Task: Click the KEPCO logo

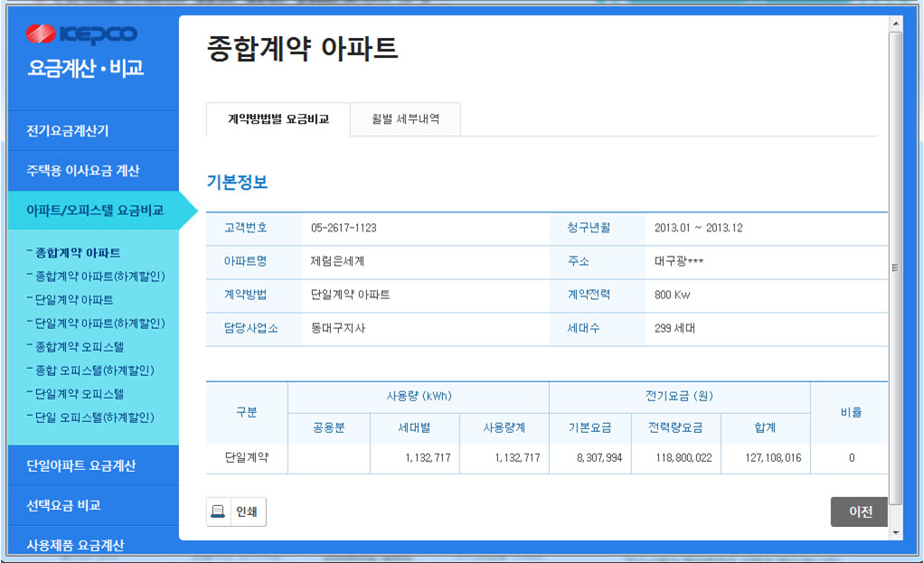Action: [81, 33]
